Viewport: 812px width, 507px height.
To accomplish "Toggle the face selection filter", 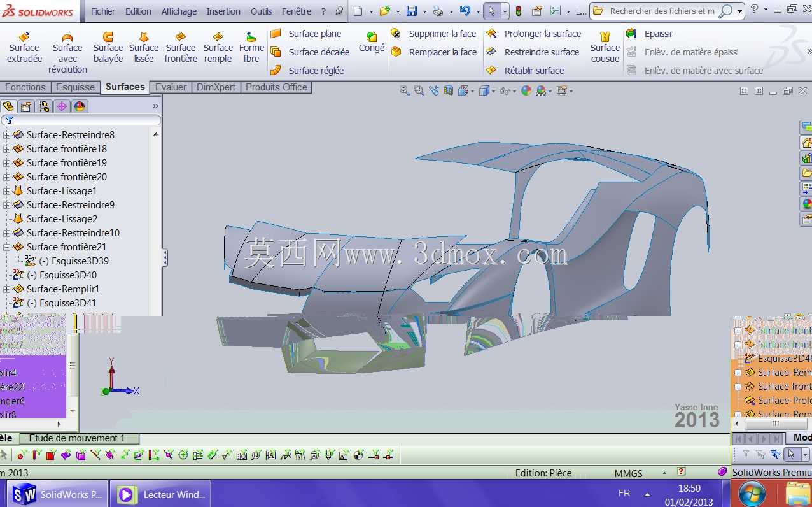I will pyautogui.click(x=52, y=455).
